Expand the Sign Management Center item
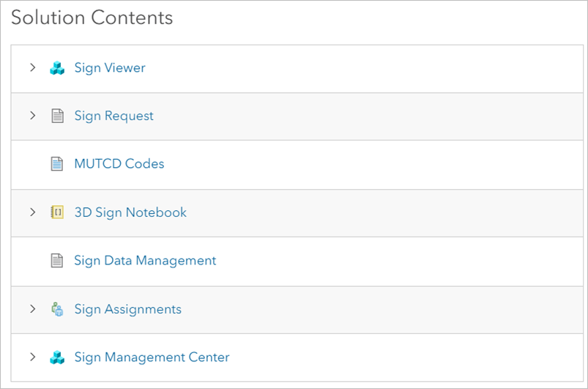 [x=33, y=357]
